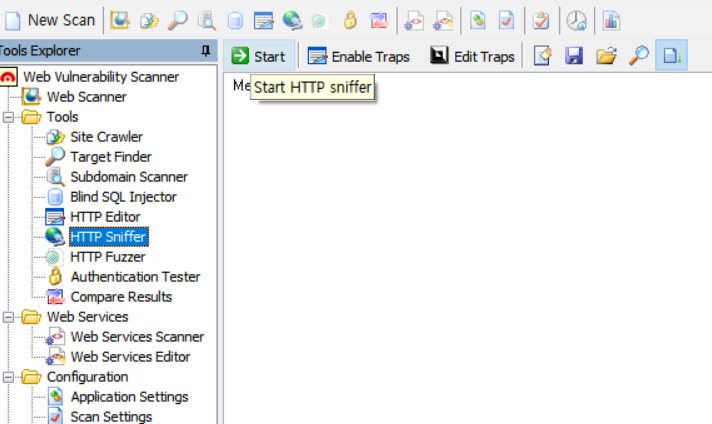Click Enable Traps in sniffer toolbar
712x424 pixels.
359,56
